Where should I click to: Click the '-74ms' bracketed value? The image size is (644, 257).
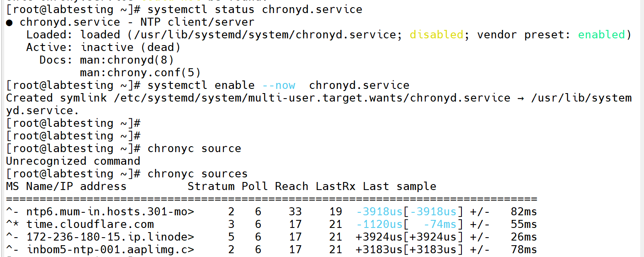440,224
